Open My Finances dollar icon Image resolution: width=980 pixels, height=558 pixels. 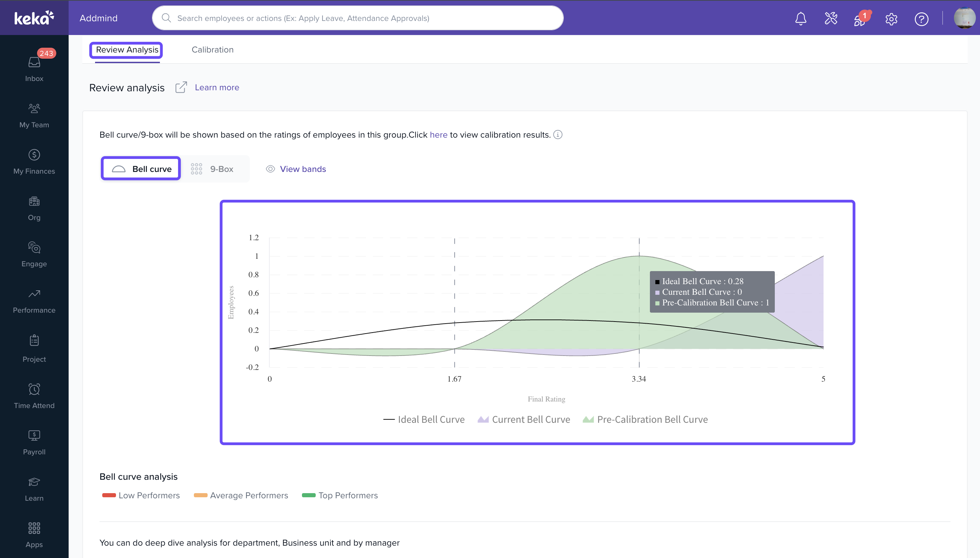pyautogui.click(x=34, y=155)
